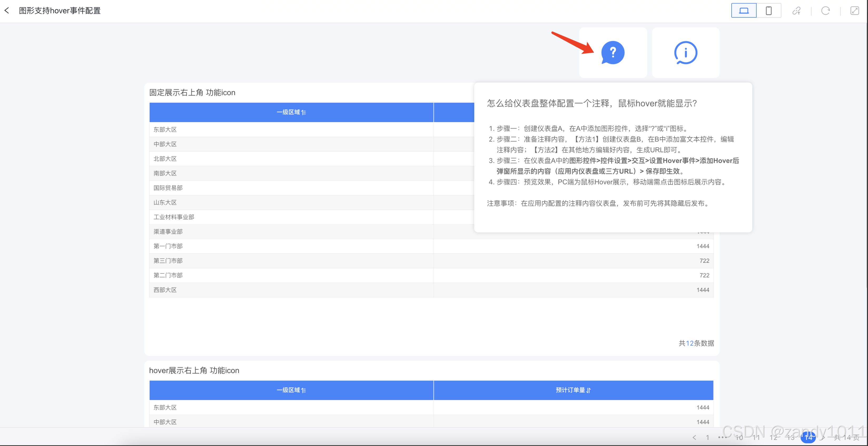The image size is (868, 446).
Task: Sort first table by 一级区域 header
Action: 291,112
